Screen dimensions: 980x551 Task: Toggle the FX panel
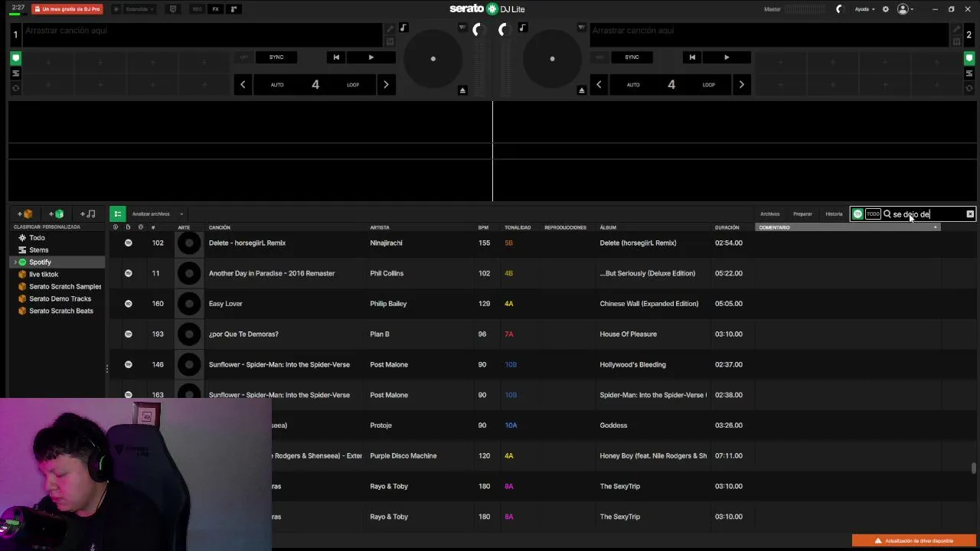tap(215, 9)
